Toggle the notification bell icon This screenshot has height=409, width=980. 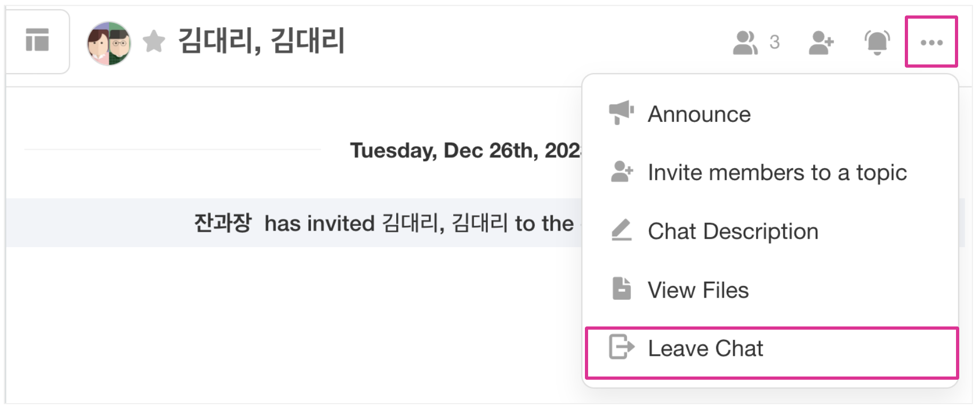(x=877, y=43)
